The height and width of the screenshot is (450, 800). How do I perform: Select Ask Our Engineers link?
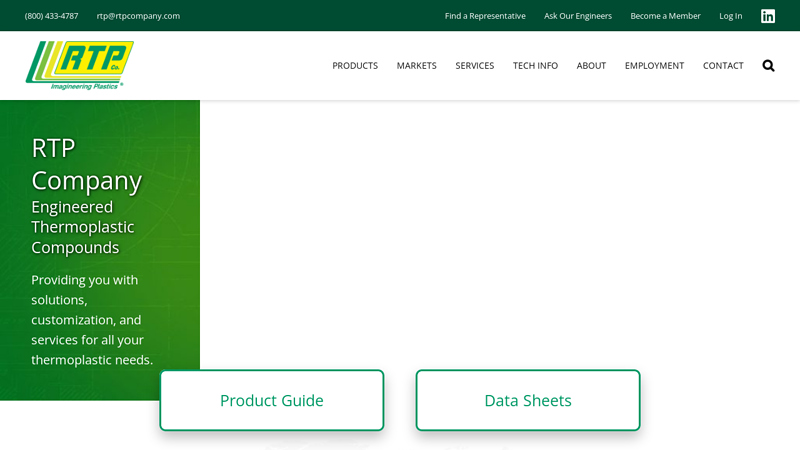point(578,16)
